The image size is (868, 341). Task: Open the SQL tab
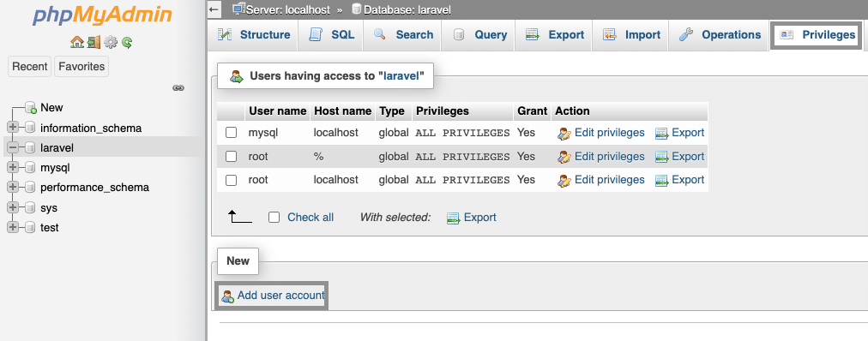330,35
